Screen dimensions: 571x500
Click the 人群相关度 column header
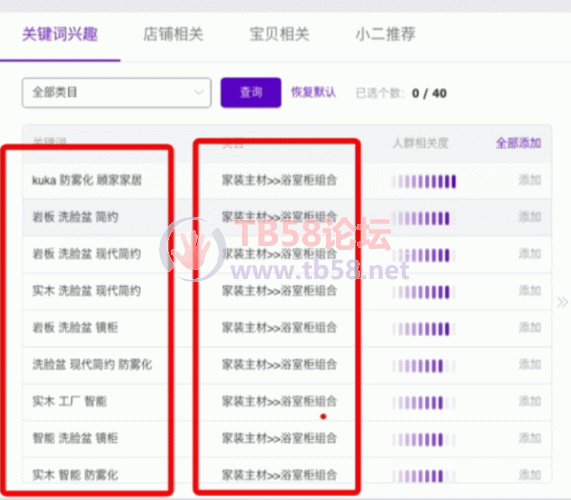pos(420,143)
